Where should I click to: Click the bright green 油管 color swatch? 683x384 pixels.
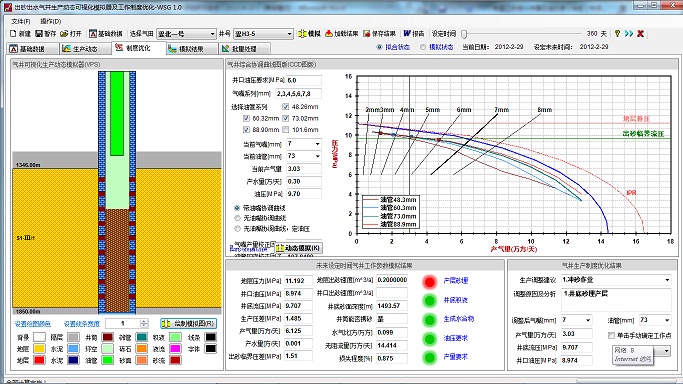pyautogui.click(x=108, y=360)
